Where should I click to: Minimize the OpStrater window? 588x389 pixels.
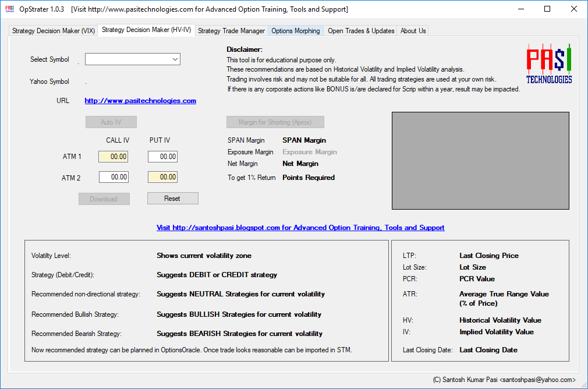[x=521, y=9]
